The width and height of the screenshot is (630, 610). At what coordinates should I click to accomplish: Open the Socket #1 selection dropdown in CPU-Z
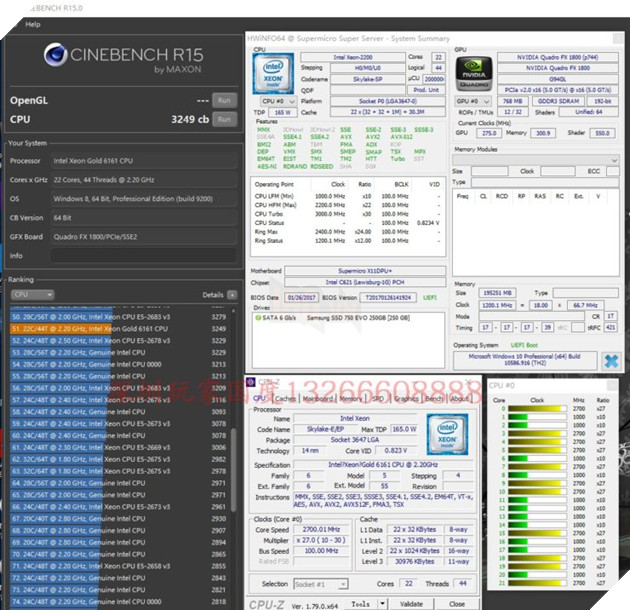(x=321, y=584)
